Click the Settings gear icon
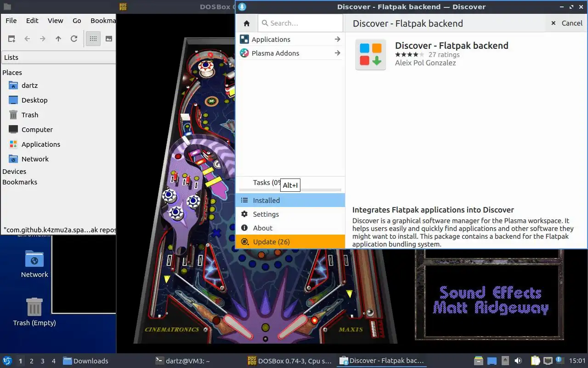 pos(244,214)
